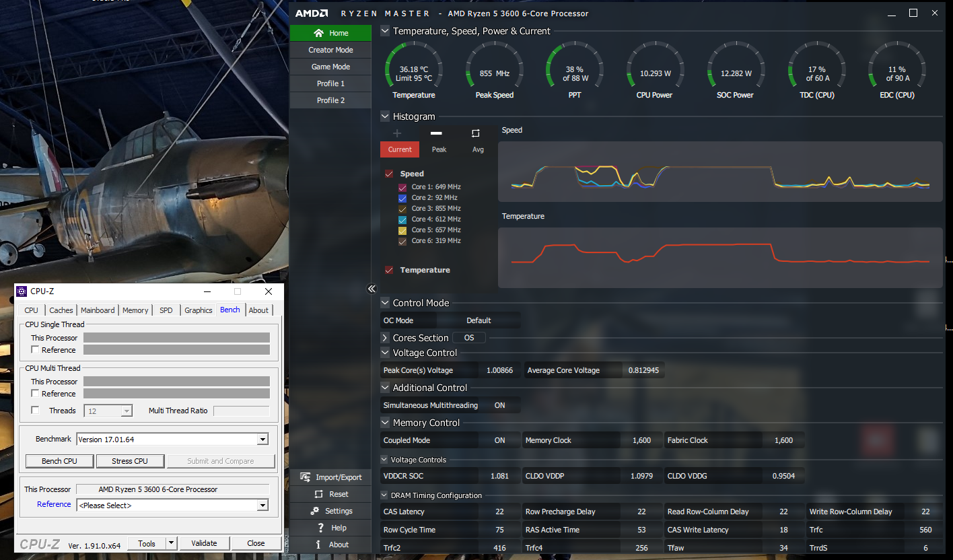
Task: Click the Reset icon in the sidebar
Action: click(318, 494)
